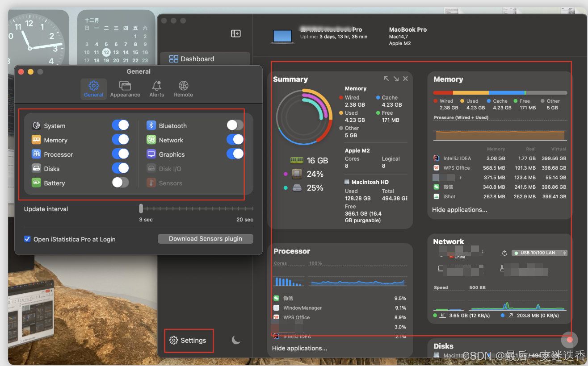Select IntelliJ IDEA row in Memory list
This screenshot has height=366, width=588.
tap(500, 158)
